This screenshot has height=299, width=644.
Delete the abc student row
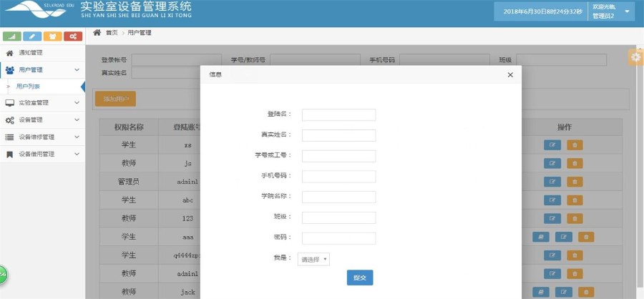[x=575, y=200]
